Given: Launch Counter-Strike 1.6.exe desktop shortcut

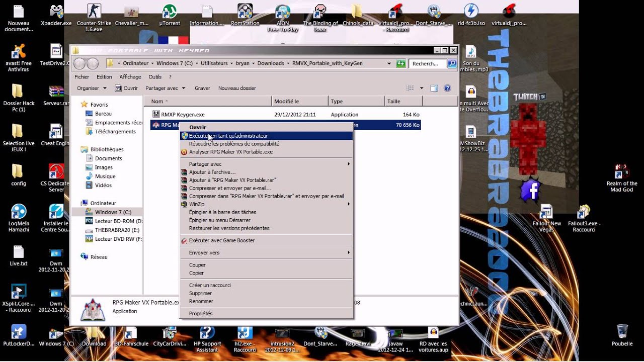Looking at the screenshot, I should [x=94, y=17].
